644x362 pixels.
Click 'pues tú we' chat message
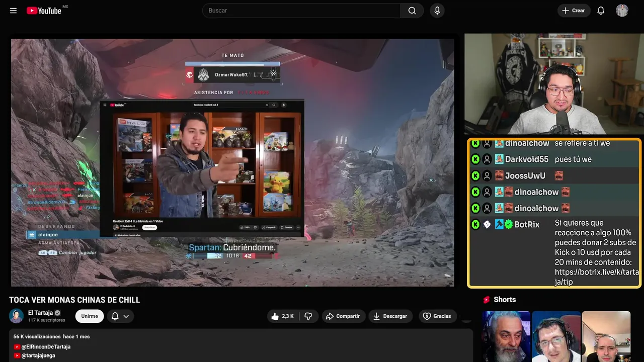coord(573,159)
